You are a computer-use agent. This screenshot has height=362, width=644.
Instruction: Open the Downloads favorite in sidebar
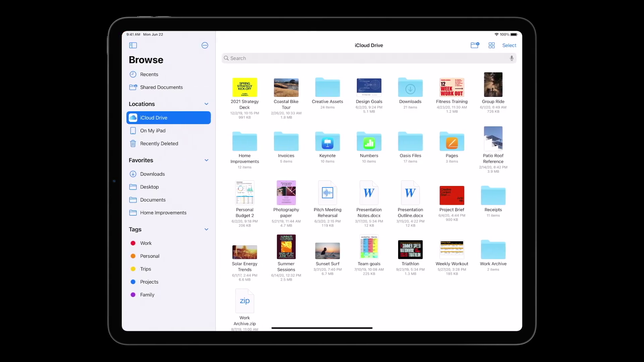pyautogui.click(x=152, y=174)
